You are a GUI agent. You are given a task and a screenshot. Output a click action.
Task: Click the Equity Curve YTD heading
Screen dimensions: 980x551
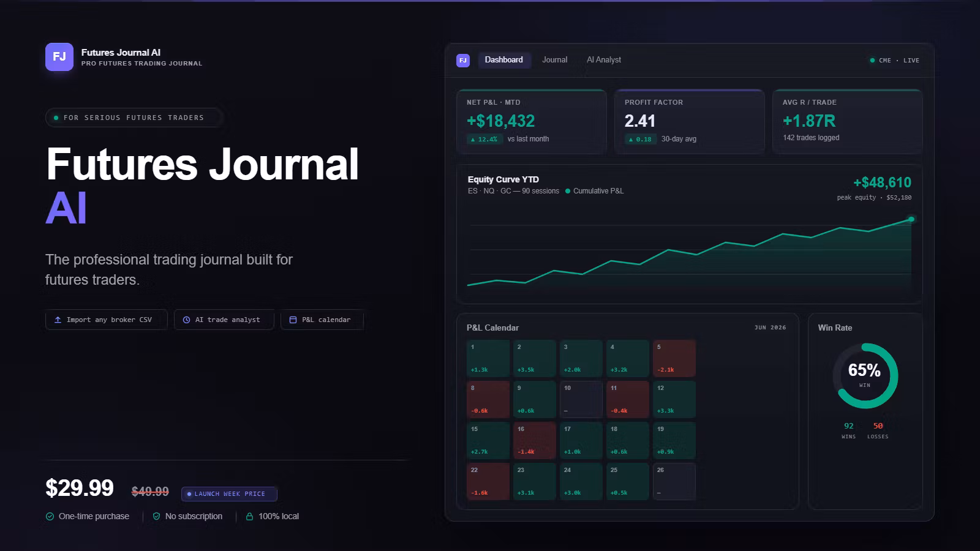[x=503, y=179]
